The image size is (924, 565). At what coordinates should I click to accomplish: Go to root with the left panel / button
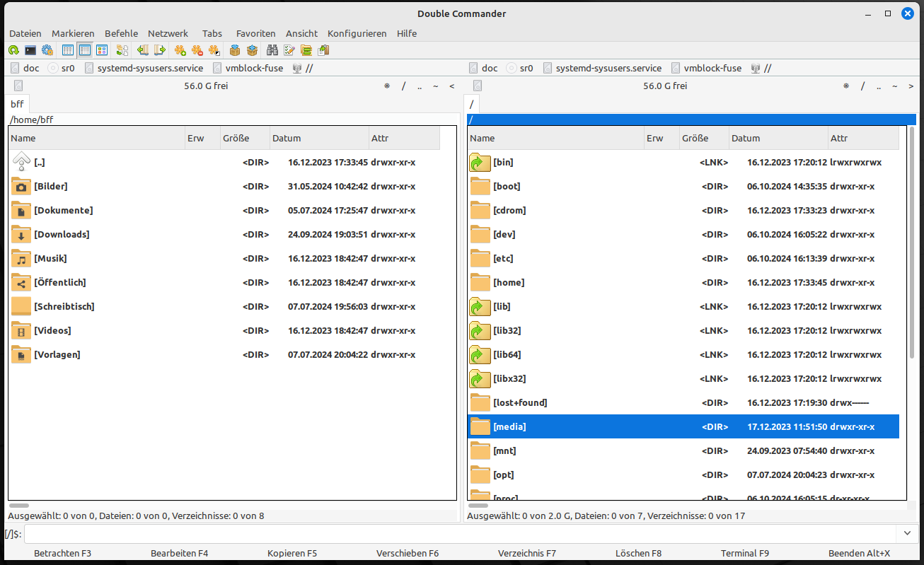(x=403, y=86)
